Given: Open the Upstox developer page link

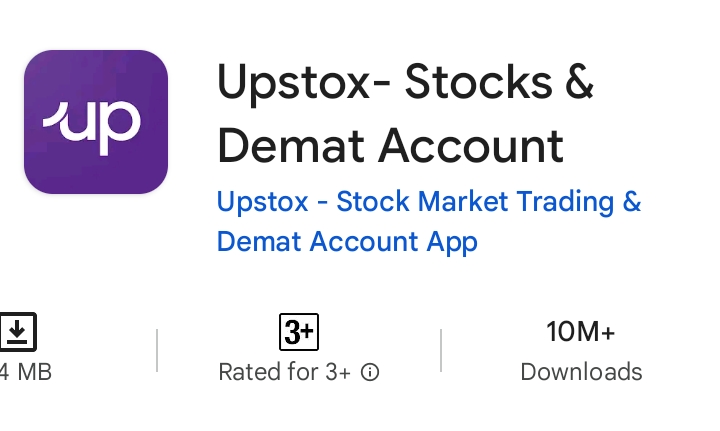Looking at the screenshot, I should tap(428, 221).
